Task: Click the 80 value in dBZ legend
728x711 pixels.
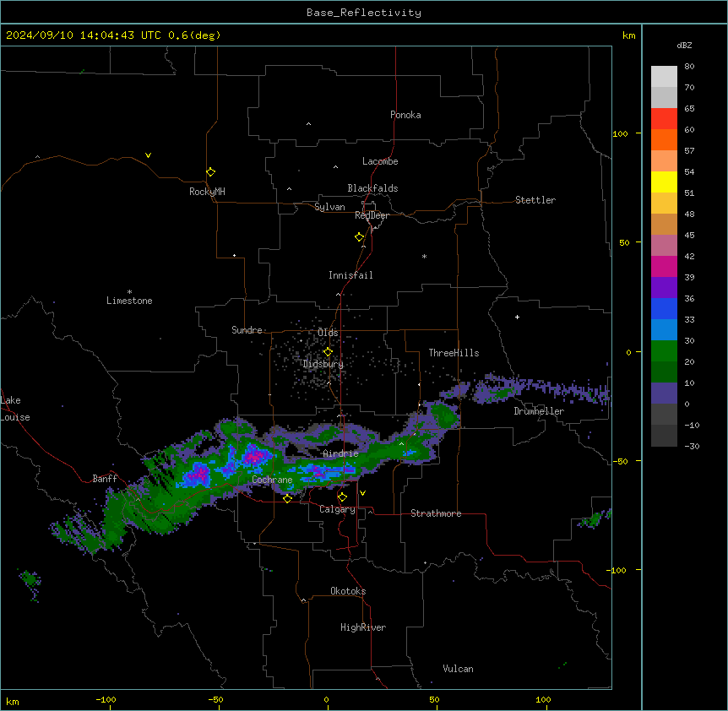Action: 689,67
